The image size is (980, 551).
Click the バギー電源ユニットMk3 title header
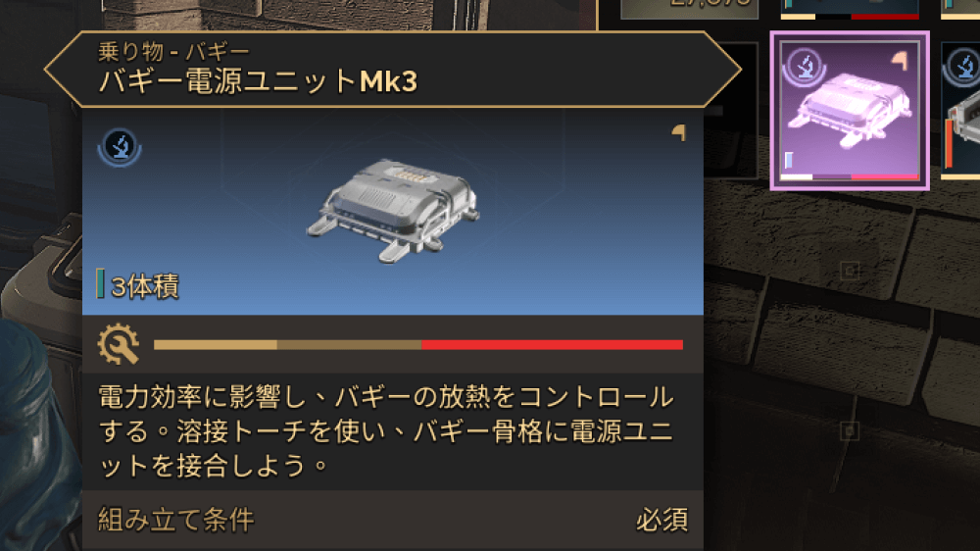[x=258, y=82]
